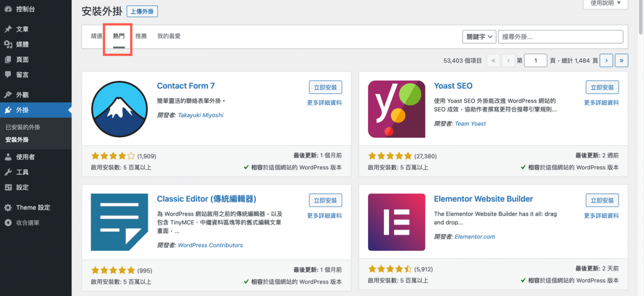Go to the next page arrow button
644x296 pixels.
606,61
